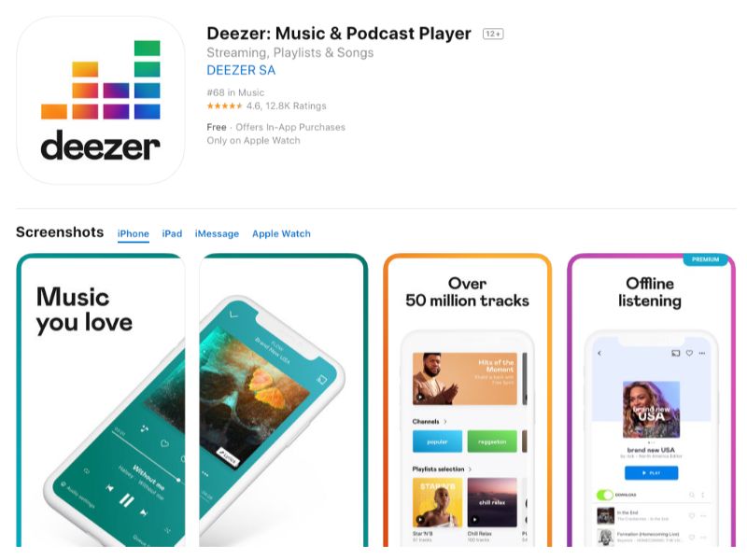The image size is (747, 560).
Task: Tap the back arrow in Offline listening screenshot
Action: pos(599,353)
